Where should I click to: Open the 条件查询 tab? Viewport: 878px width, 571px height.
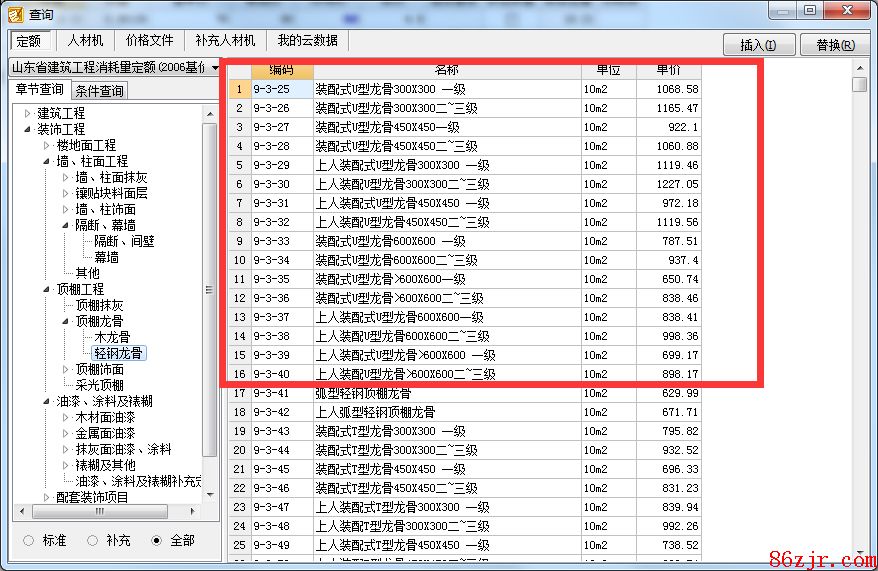tap(100, 91)
